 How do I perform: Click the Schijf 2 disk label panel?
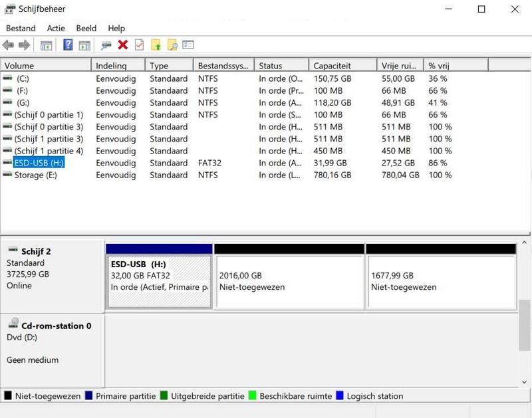[x=53, y=276]
